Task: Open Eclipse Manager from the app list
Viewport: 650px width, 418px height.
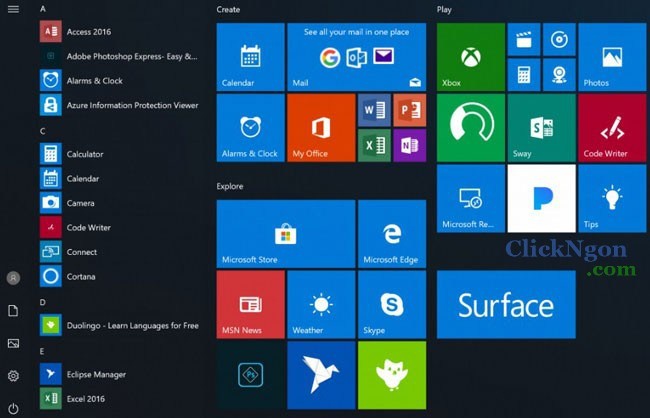Action: point(120,374)
